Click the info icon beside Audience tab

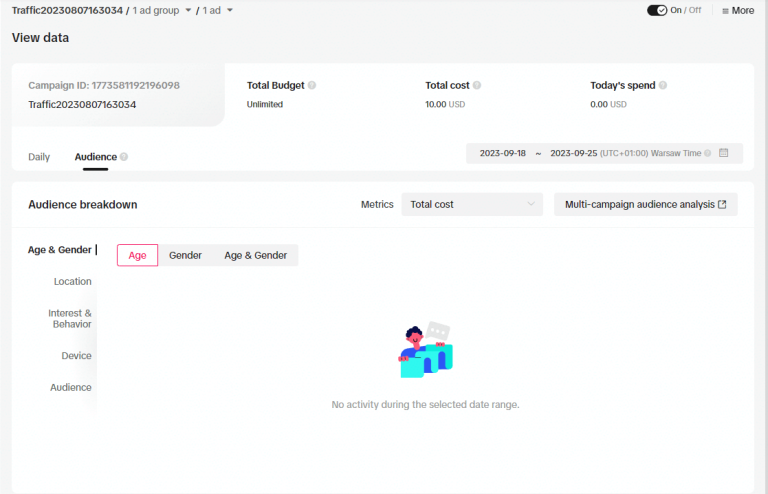[x=124, y=157]
